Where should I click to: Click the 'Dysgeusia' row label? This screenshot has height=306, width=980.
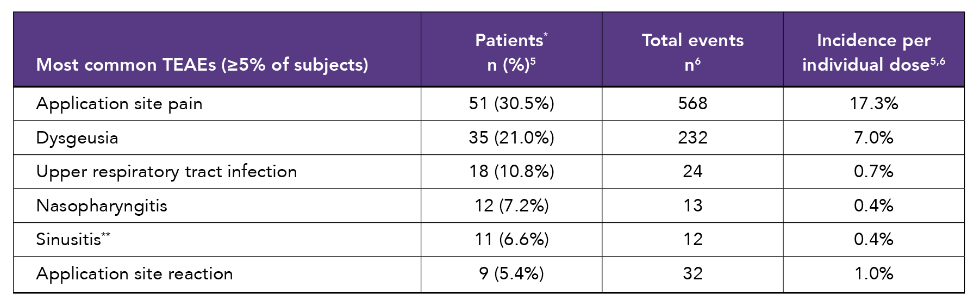[x=77, y=138]
